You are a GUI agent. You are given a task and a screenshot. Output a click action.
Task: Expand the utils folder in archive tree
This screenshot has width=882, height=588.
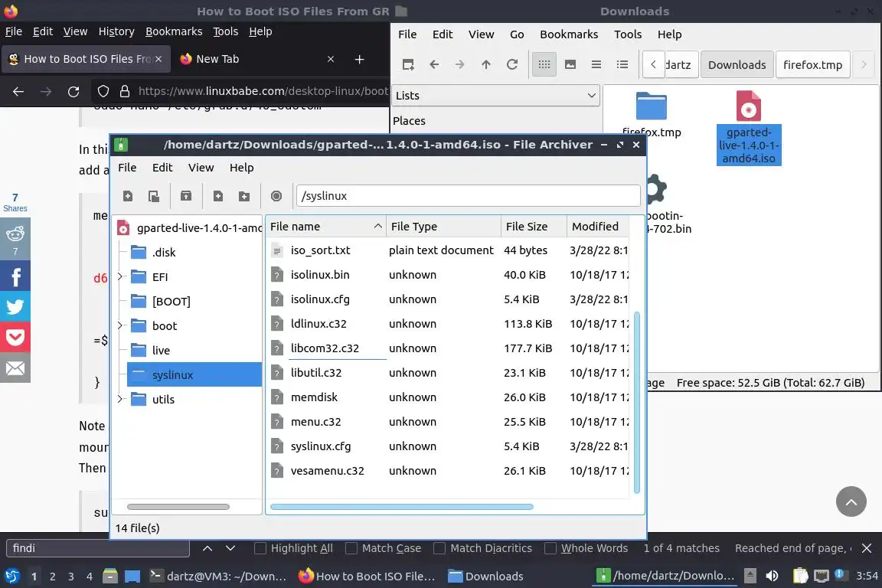[x=119, y=399]
